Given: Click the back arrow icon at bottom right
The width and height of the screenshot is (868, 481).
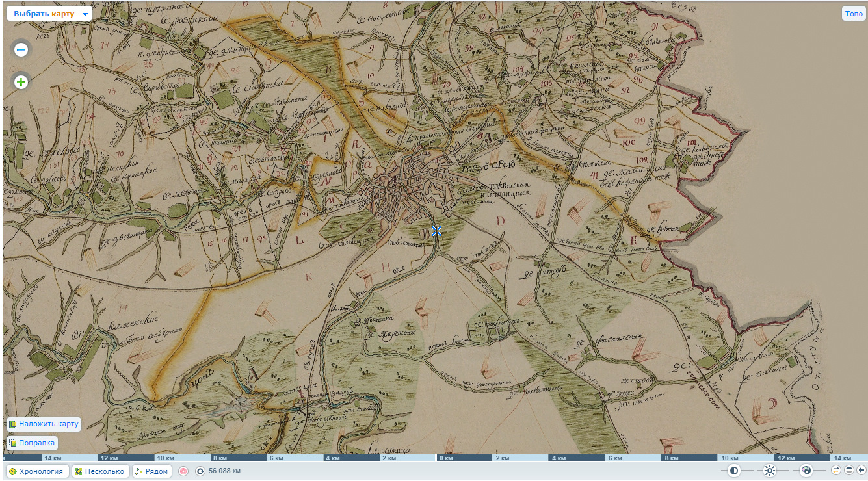Looking at the screenshot, I should [x=861, y=470].
